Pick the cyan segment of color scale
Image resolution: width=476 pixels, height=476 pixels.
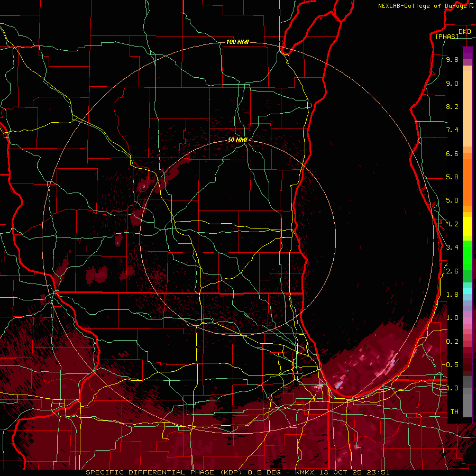coord(467,291)
